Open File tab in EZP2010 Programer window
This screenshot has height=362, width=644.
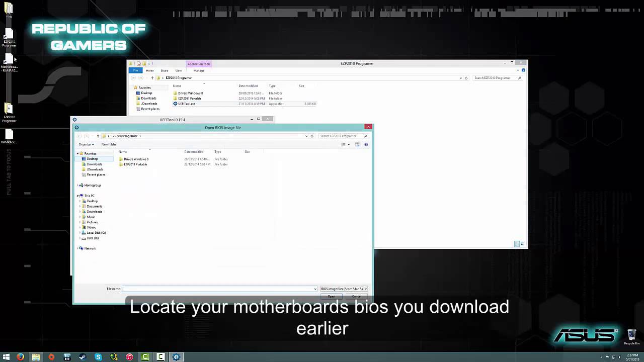click(136, 70)
